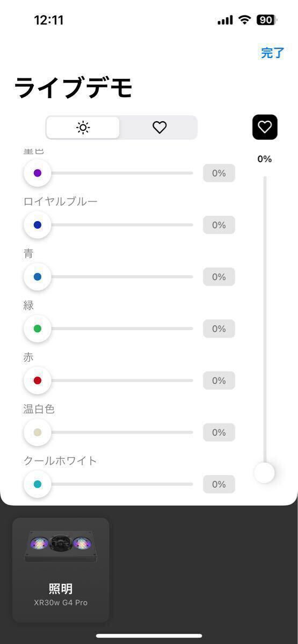
Task: Tap the ロイヤルブルー 0% value field
Action: coord(219,225)
